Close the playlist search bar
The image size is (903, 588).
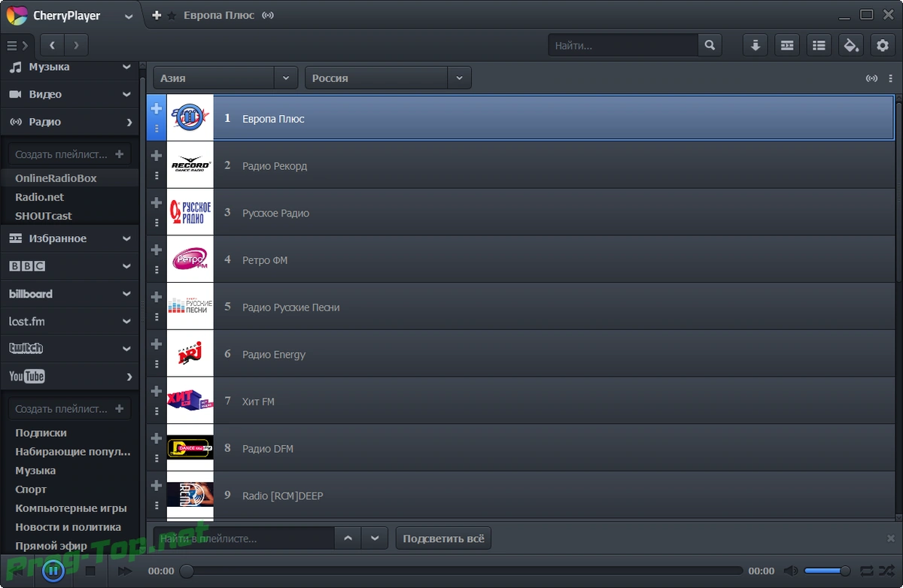(x=891, y=538)
